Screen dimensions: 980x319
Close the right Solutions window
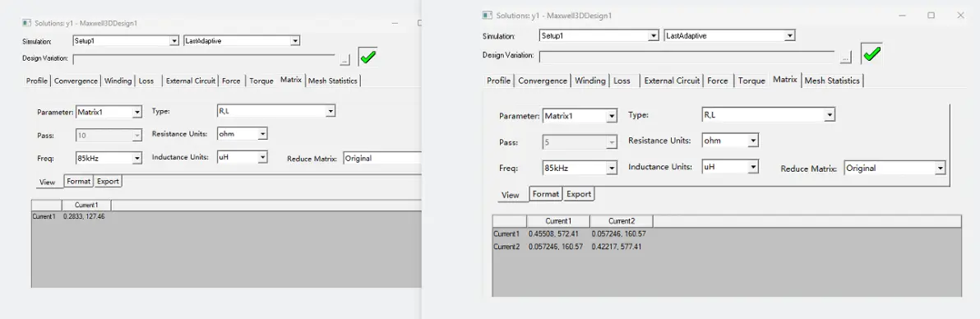(x=960, y=15)
